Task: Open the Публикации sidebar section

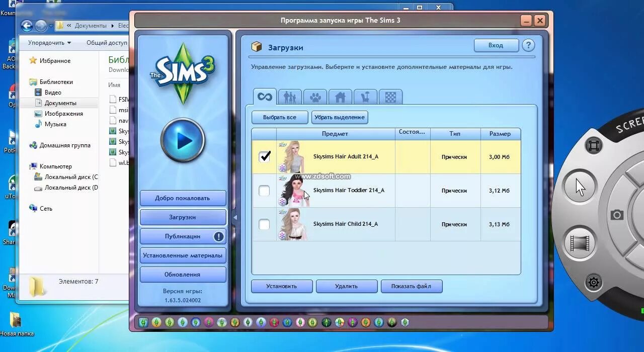Action: coord(183,236)
